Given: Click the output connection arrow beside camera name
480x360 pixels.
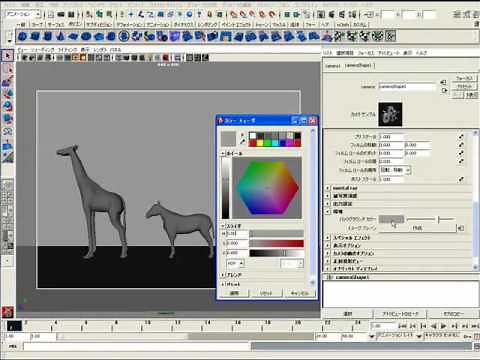Looking at the screenshot, I should [444, 90].
